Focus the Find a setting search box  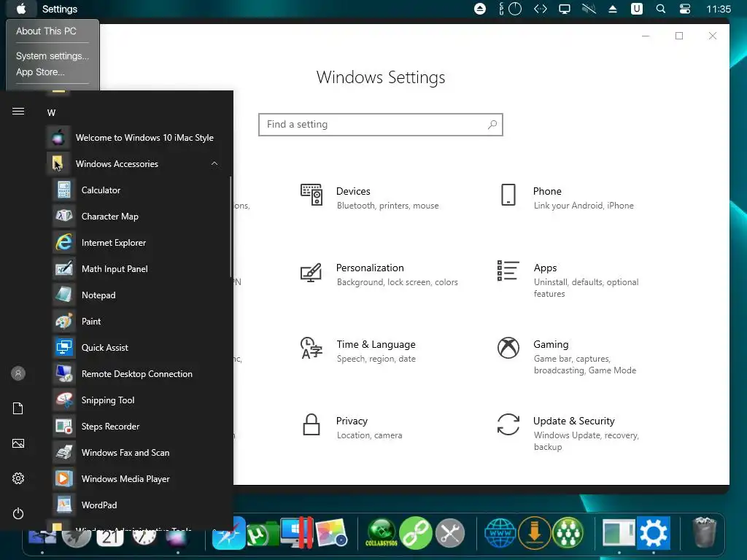[x=381, y=124]
